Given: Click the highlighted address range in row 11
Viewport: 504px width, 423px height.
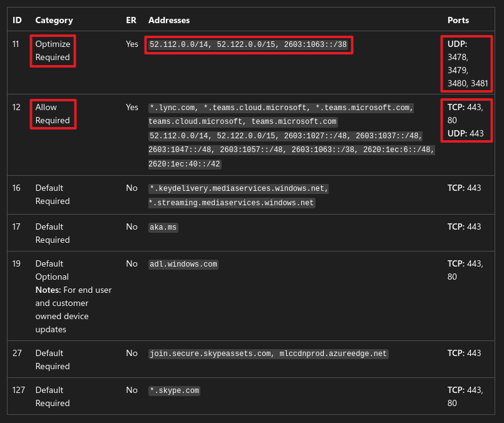Looking at the screenshot, I should point(249,45).
